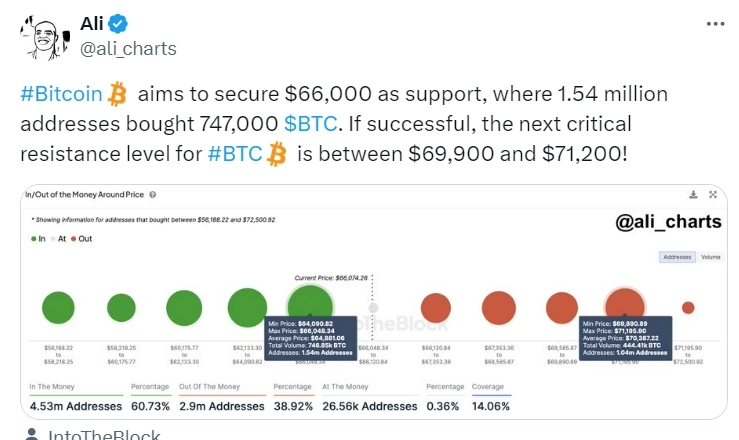The image size is (739, 440).
Task: Open the #Bitcoin hashtag link
Action: tap(61, 95)
